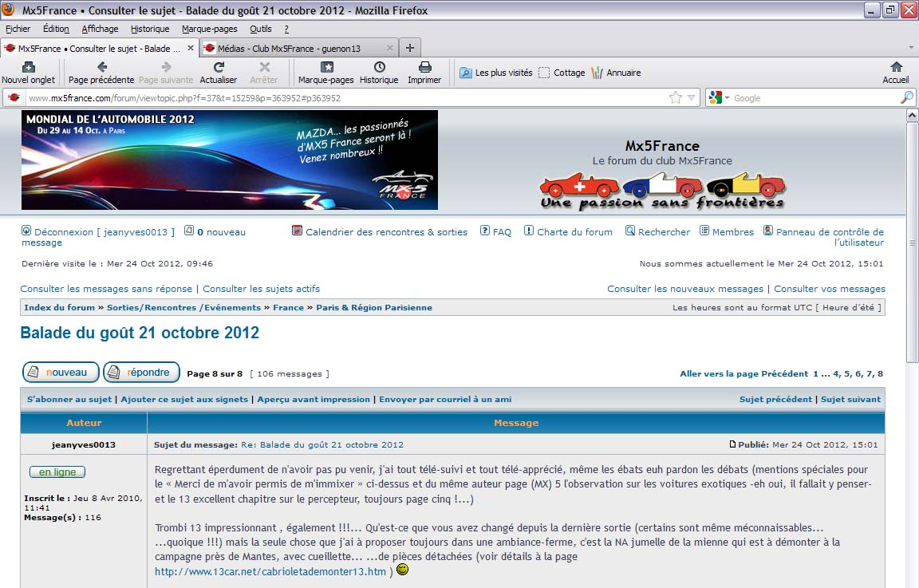Open a new tab with Nouvel onglet

click(28, 73)
